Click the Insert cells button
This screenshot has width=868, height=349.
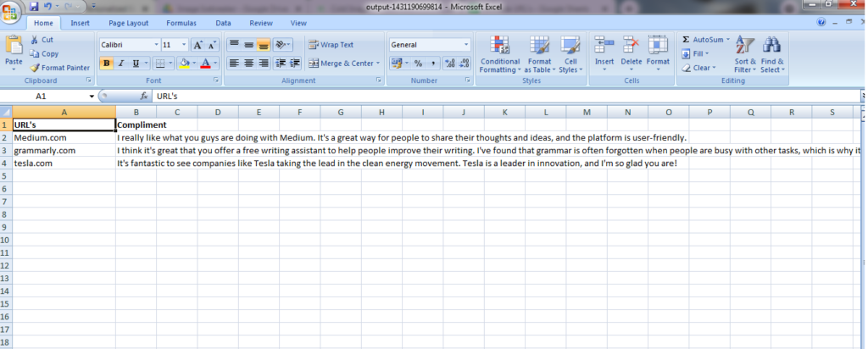tap(604, 54)
